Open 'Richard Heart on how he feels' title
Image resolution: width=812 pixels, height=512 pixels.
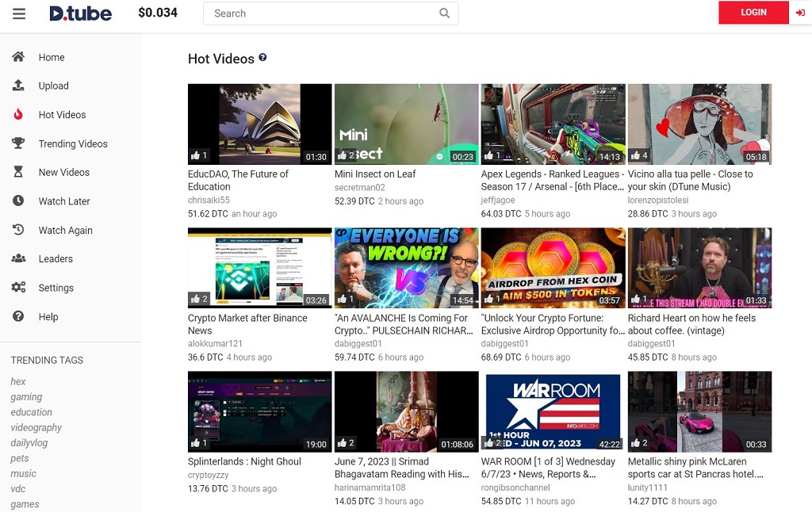pos(691,324)
